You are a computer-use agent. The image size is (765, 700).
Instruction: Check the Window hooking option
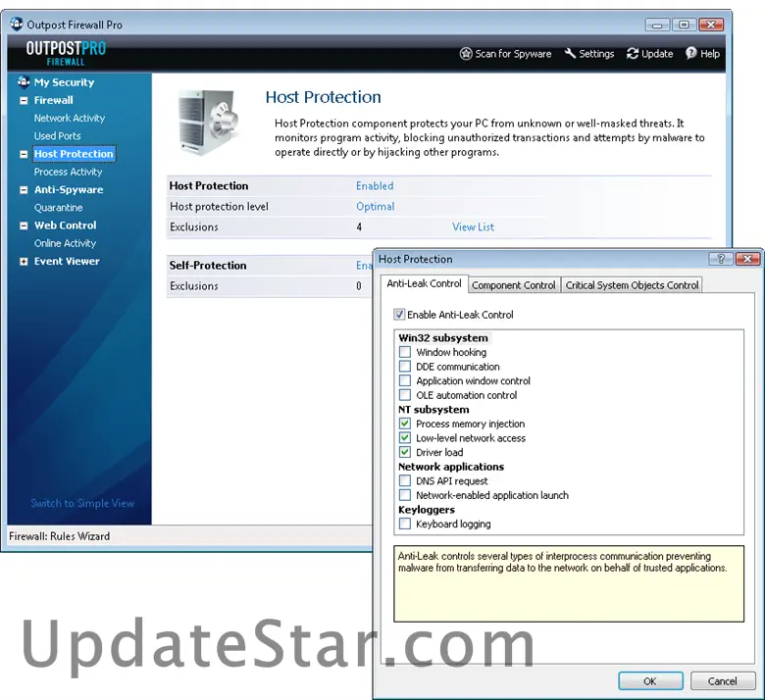click(405, 352)
